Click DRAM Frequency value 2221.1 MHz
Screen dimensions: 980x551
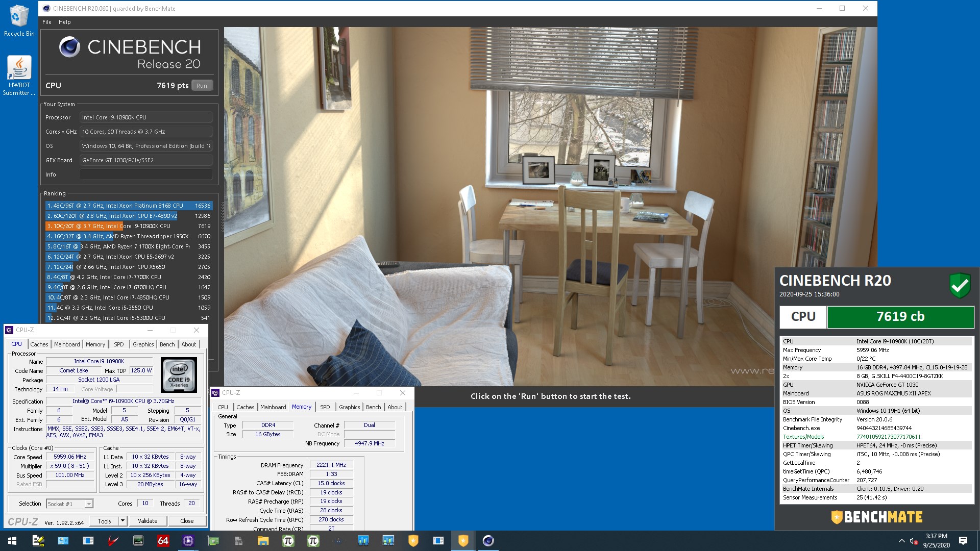[x=331, y=465]
